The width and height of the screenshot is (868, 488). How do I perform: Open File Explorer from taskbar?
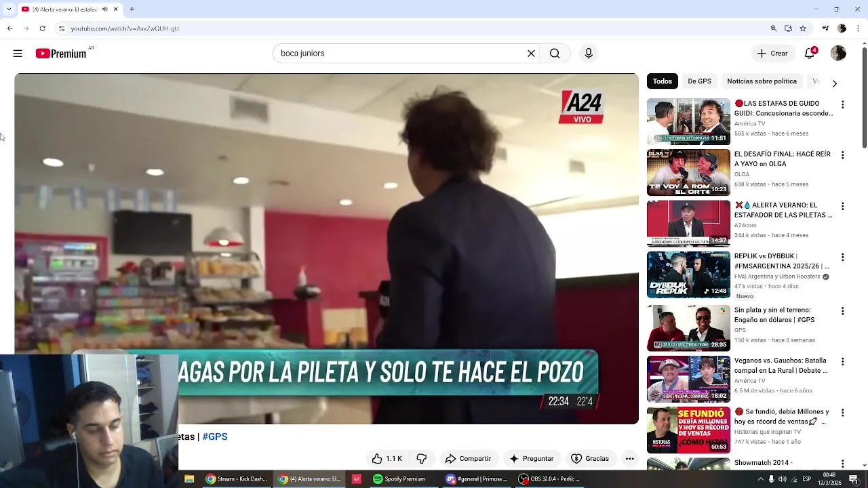189,479
